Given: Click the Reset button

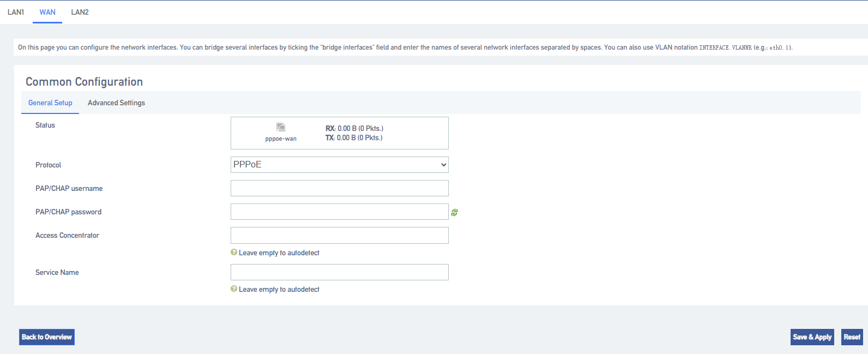Looking at the screenshot, I should (x=852, y=337).
